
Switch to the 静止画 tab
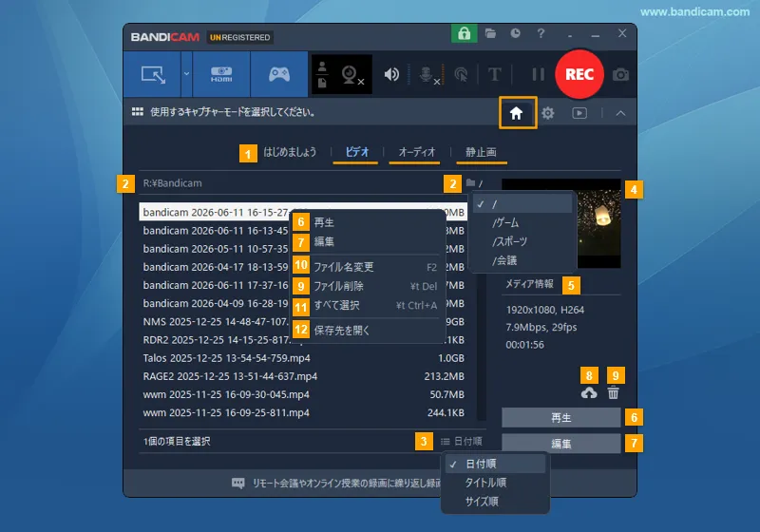pos(481,152)
